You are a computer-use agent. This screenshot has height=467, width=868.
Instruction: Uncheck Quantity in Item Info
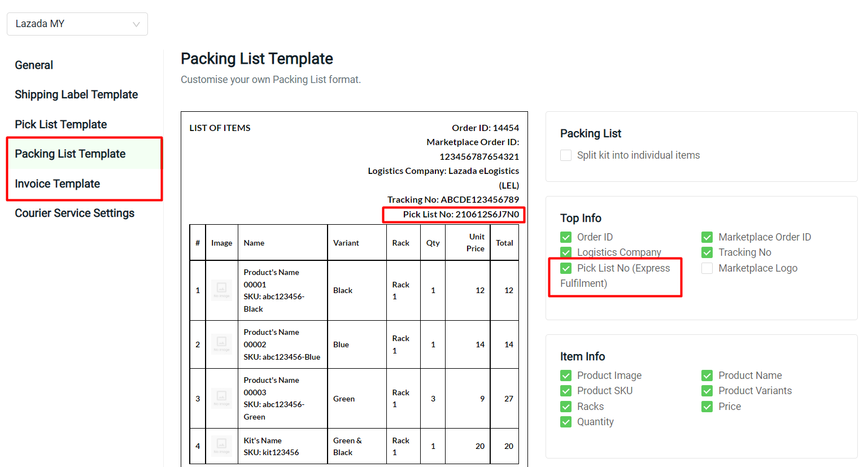565,421
